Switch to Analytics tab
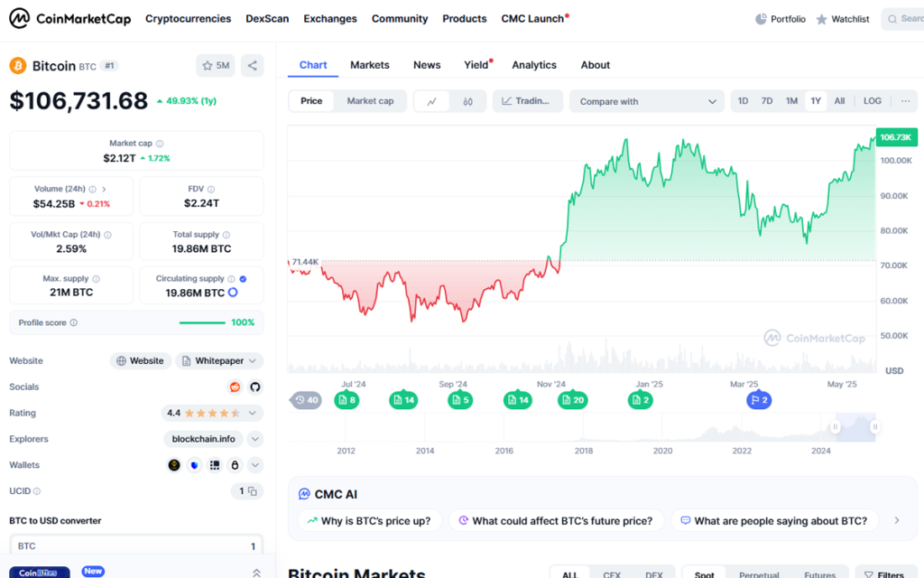Viewport: 924px width, 578px height. 534,65
